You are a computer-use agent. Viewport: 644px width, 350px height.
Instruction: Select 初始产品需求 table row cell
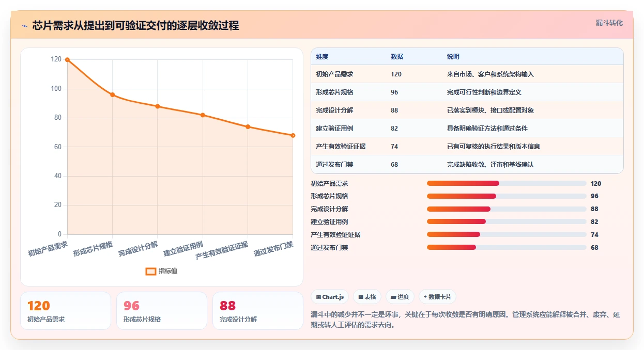pyautogui.click(x=334, y=74)
